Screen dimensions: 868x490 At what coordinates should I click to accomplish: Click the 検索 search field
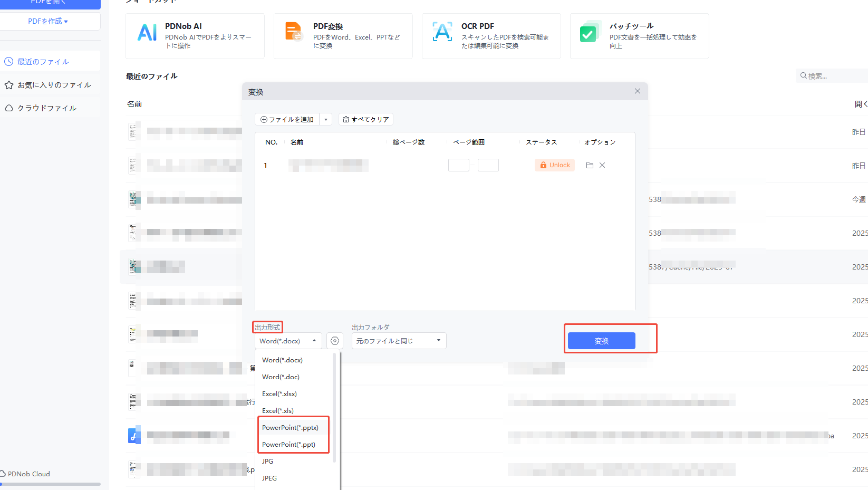coord(832,76)
